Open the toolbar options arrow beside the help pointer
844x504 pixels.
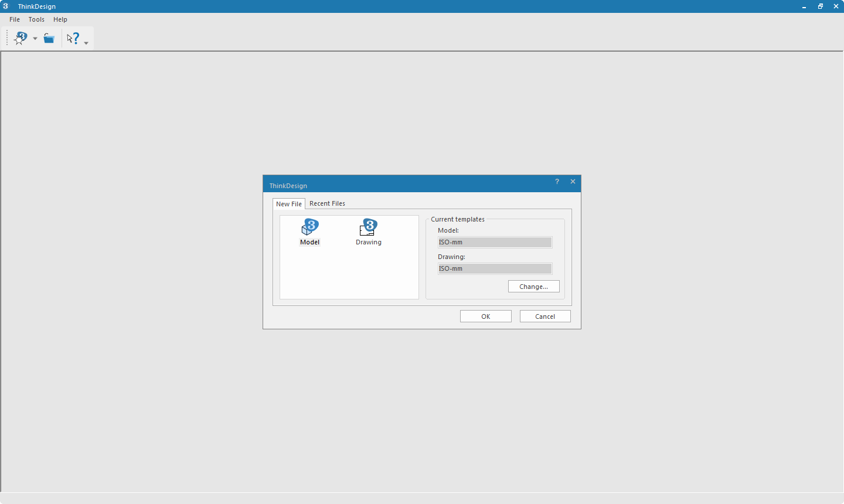point(86,43)
